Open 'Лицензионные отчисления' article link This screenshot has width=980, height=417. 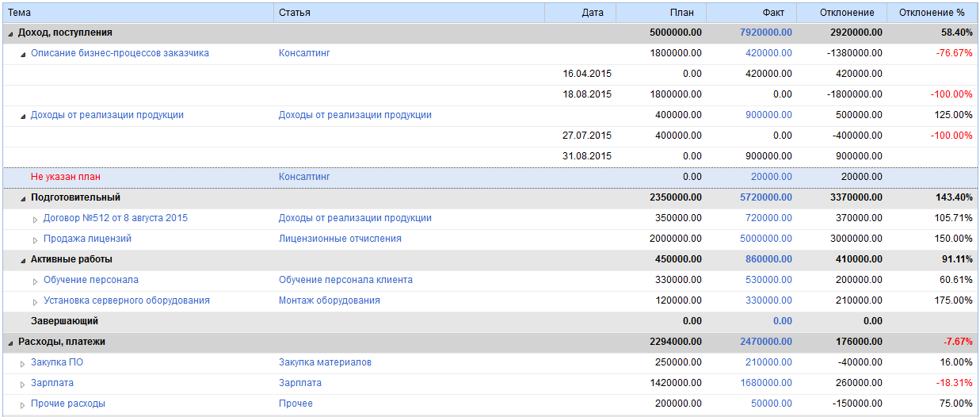340,239
